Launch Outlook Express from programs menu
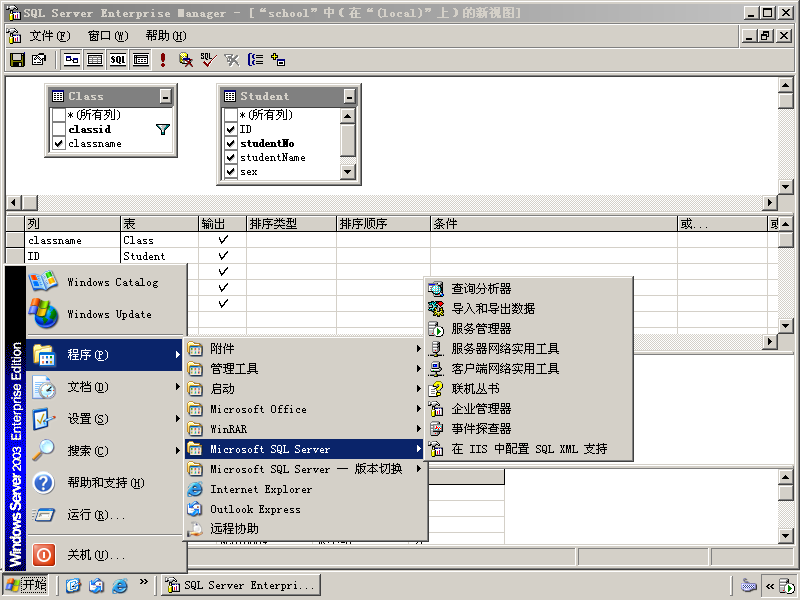800x600 pixels. [305, 509]
